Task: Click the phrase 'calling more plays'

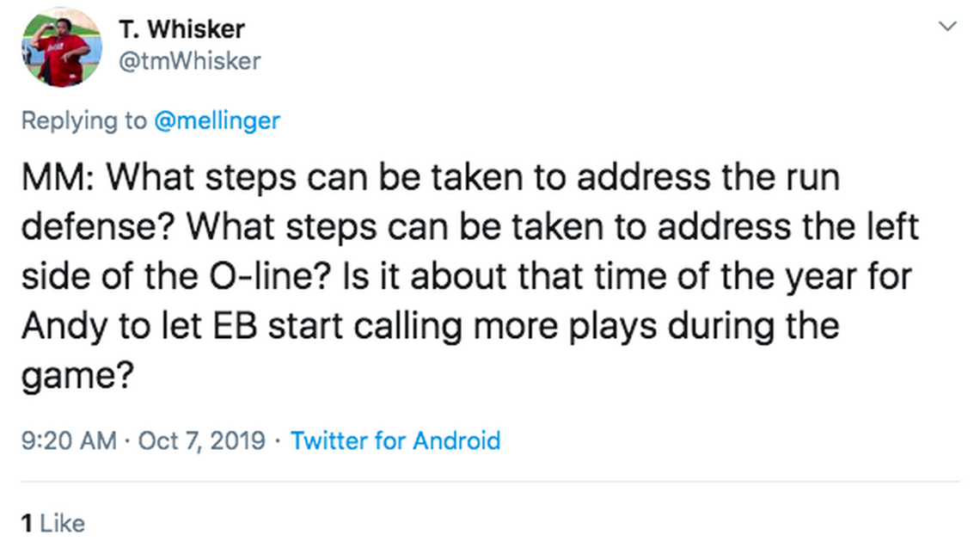Action: 481,327
